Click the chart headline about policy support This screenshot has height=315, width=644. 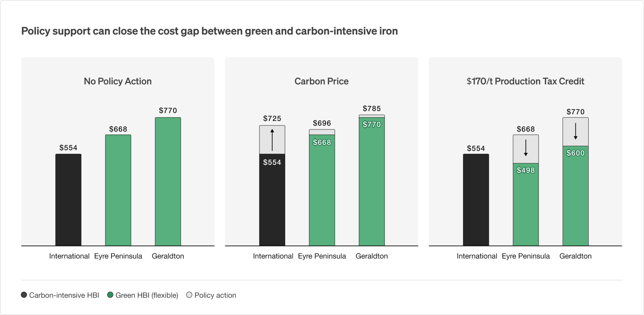(x=209, y=31)
